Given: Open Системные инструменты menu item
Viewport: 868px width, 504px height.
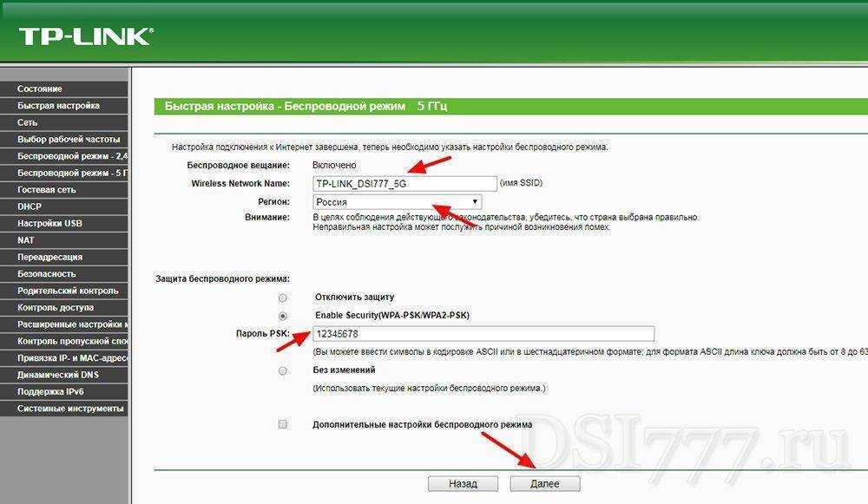Looking at the screenshot, I should 70,409.
